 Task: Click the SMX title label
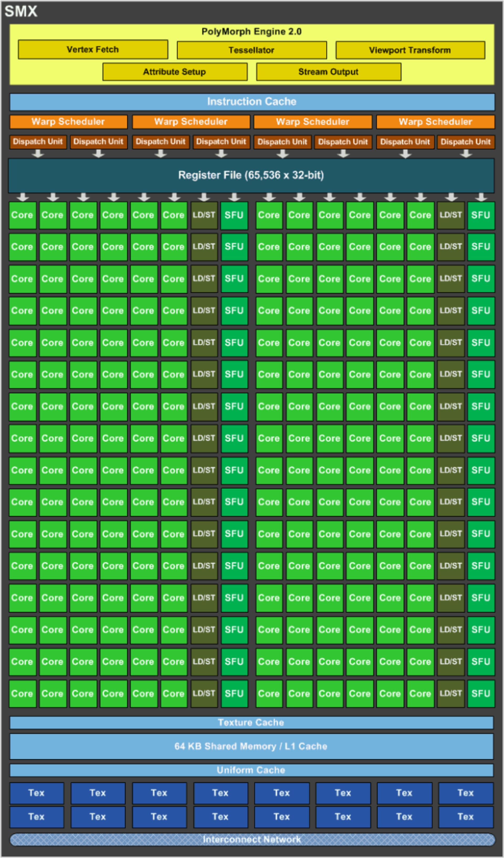pyautogui.click(x=21, y=12)
